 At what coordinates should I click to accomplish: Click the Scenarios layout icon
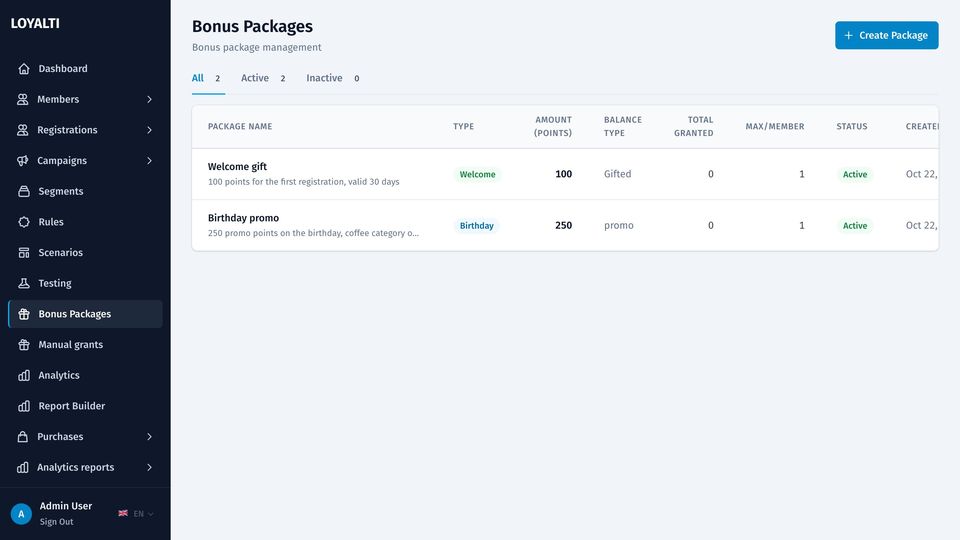[x=24, y=252]
